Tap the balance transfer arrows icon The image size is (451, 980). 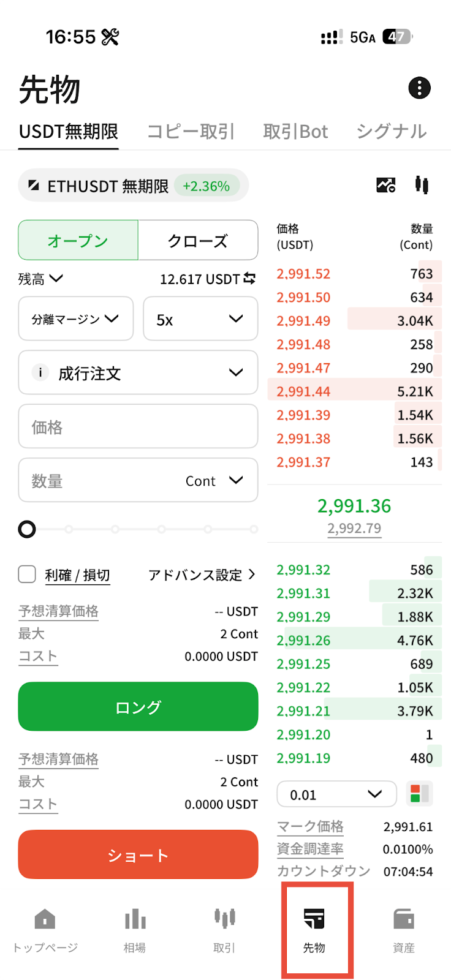pyautogui.click(x=249, y=279)
